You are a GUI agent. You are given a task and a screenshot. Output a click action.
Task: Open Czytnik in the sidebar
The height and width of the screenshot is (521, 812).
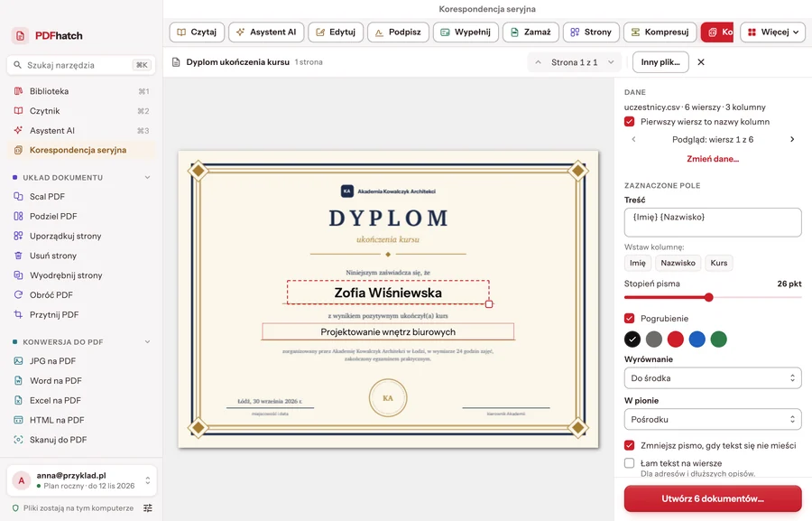81,111
